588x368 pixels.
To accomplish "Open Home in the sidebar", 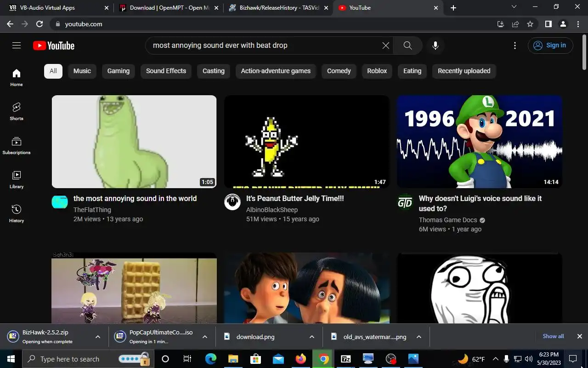I will [17, 77].
